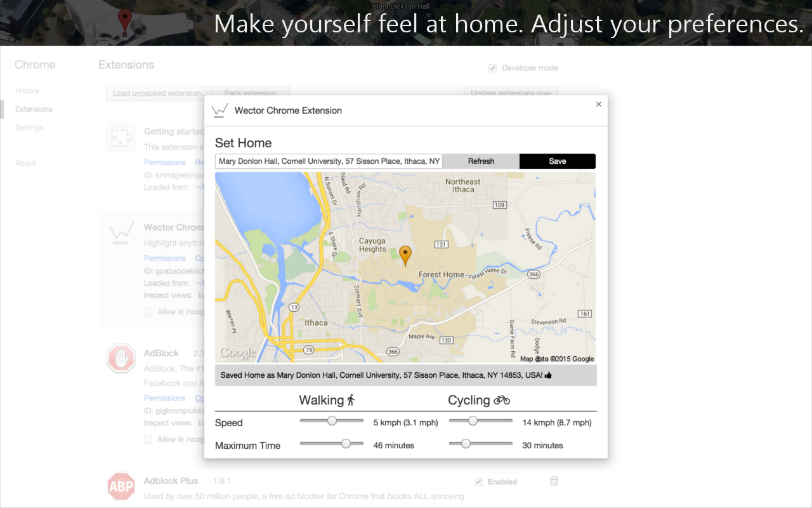
Task: Toggle the Enabled checkbox for Adblock Plus
Action: tap(479, 482)
